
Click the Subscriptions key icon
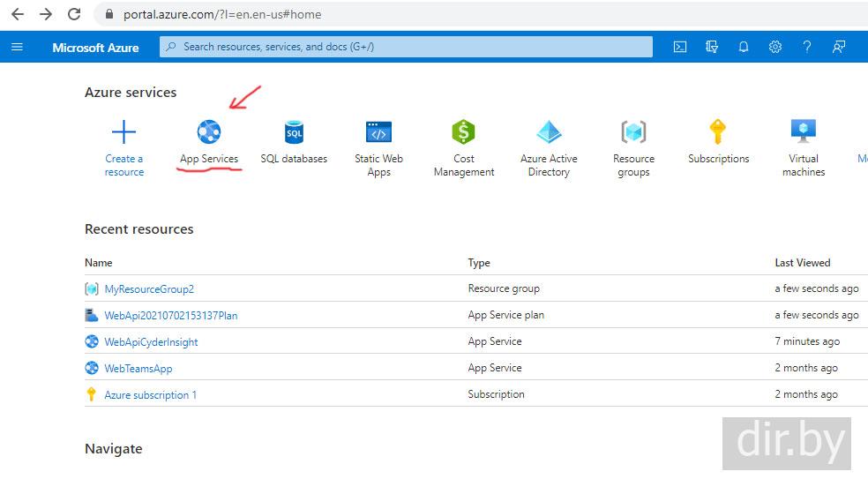tap(718, 132)
